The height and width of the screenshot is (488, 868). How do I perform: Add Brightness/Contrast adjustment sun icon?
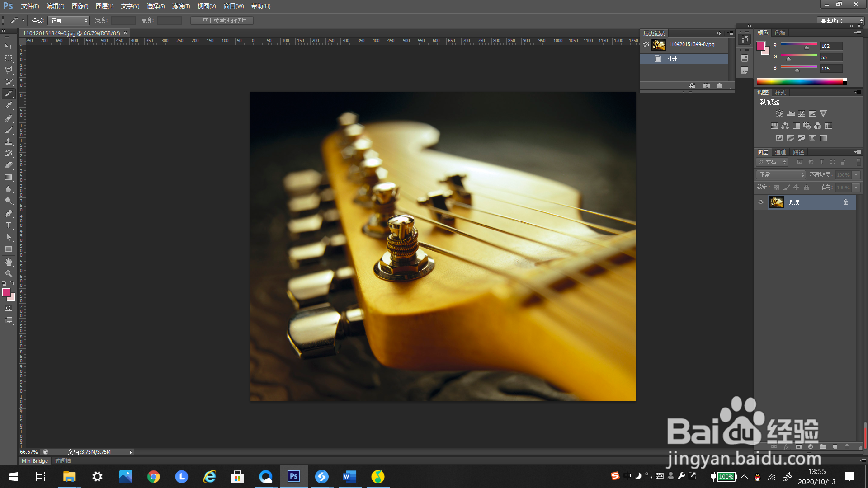point(779,114)
